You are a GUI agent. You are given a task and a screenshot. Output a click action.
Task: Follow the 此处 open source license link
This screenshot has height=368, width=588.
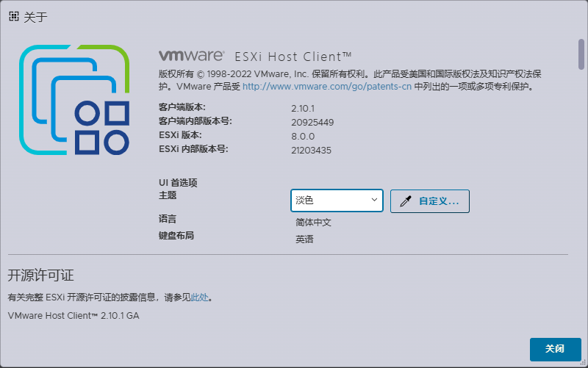199,298
